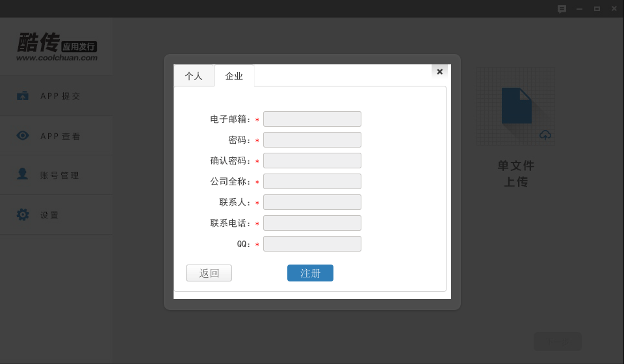
Task: Open 账号管理 user icon
Action: click(x=23, y=174)
